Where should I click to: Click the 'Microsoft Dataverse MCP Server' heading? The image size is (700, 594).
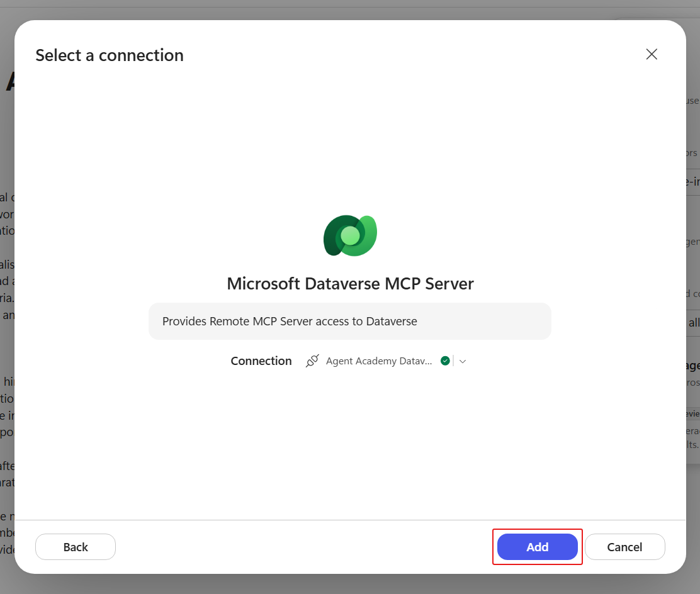click(x=351, y=284)
